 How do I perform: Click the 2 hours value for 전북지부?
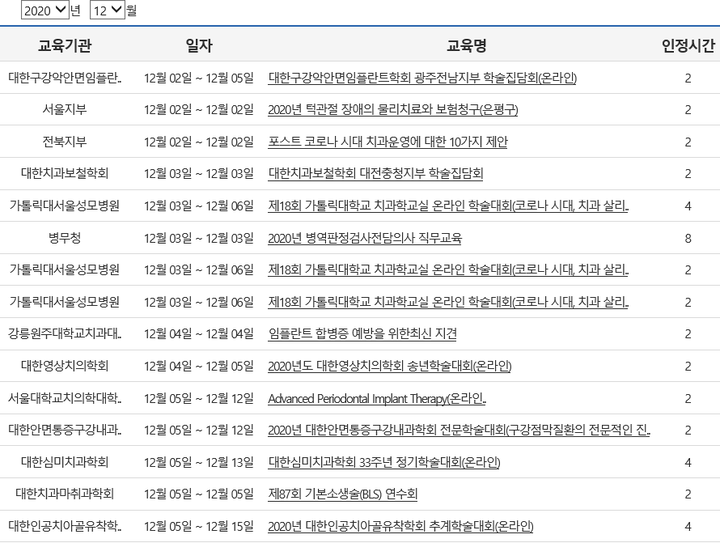tap(688, 142)
